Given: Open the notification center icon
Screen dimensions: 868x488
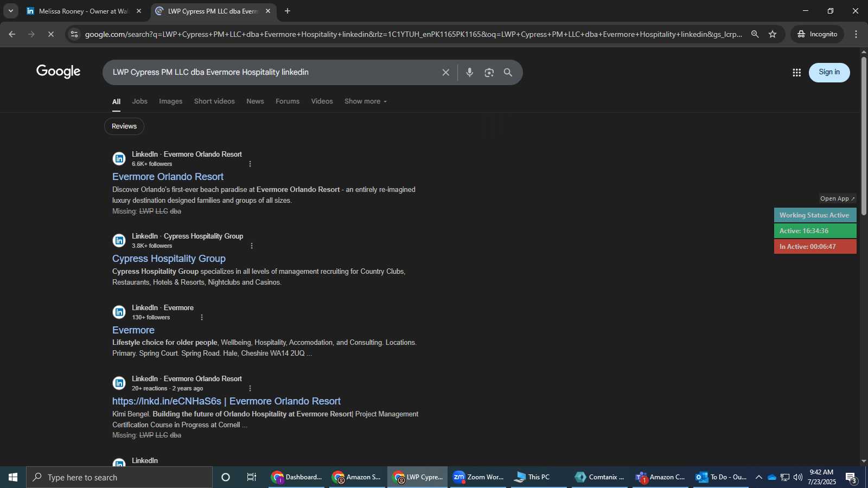Looking at the screenshot, I should pos(851,478).
